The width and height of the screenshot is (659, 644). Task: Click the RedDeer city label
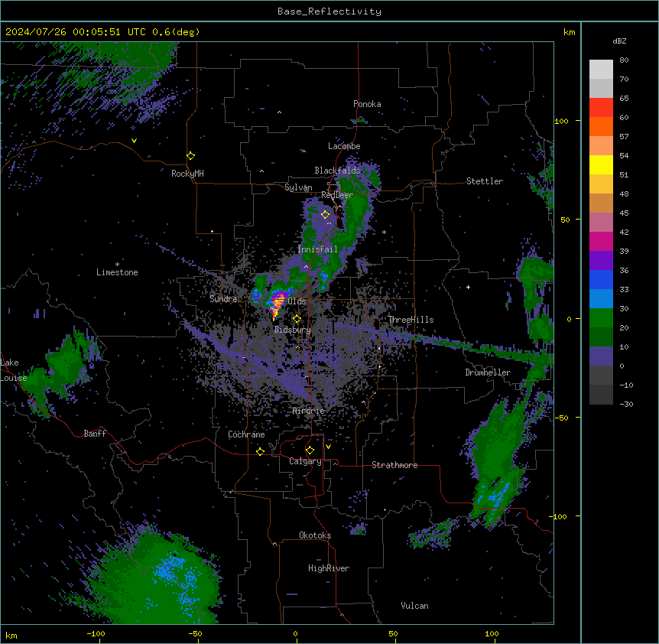click(x=337, y=195)
